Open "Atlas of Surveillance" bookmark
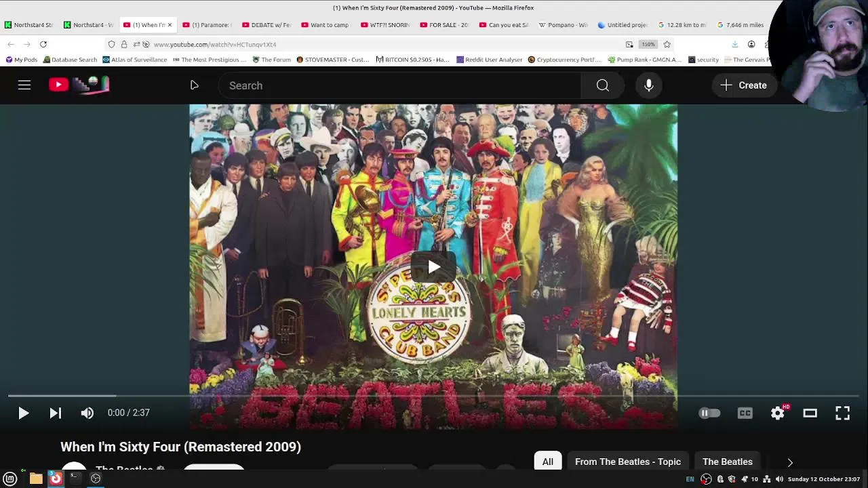 click(x=134, y=60)
